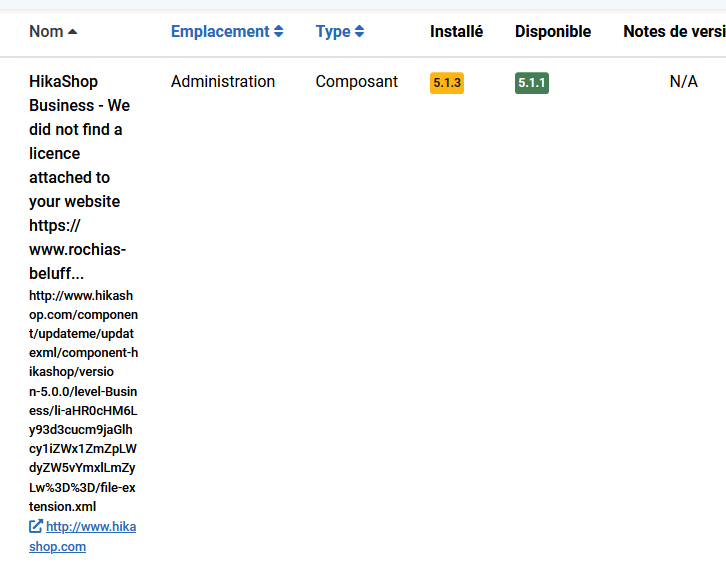Select the update XML URL text

pyautogui.click(x=83, y=401)
